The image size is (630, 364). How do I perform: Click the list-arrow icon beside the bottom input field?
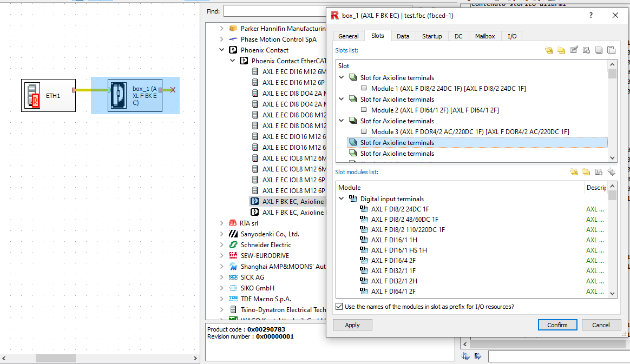(478, 356)
